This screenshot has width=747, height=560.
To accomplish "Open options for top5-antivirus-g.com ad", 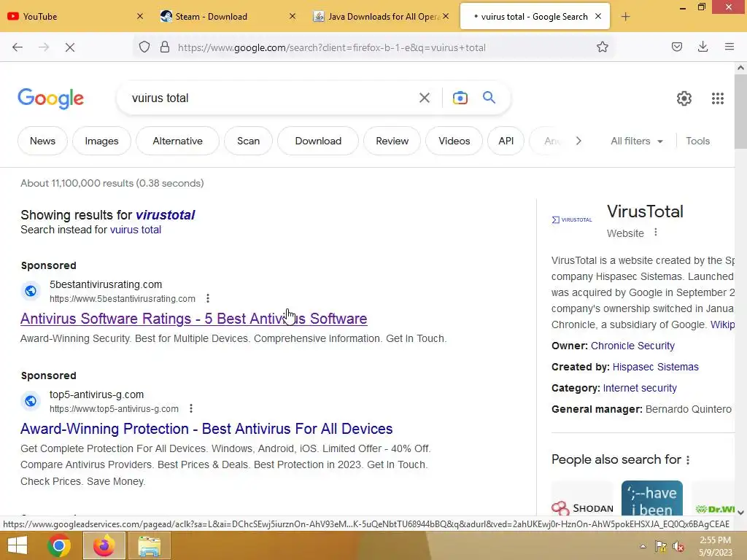I will 191,408.
